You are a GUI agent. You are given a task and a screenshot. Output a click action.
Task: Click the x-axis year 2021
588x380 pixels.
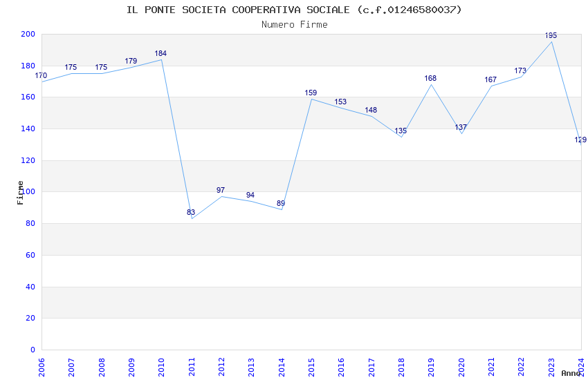click(491, 367)
